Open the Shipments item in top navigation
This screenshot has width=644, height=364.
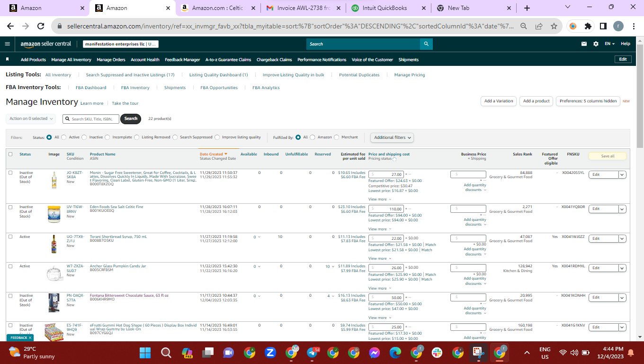[409, 60]
